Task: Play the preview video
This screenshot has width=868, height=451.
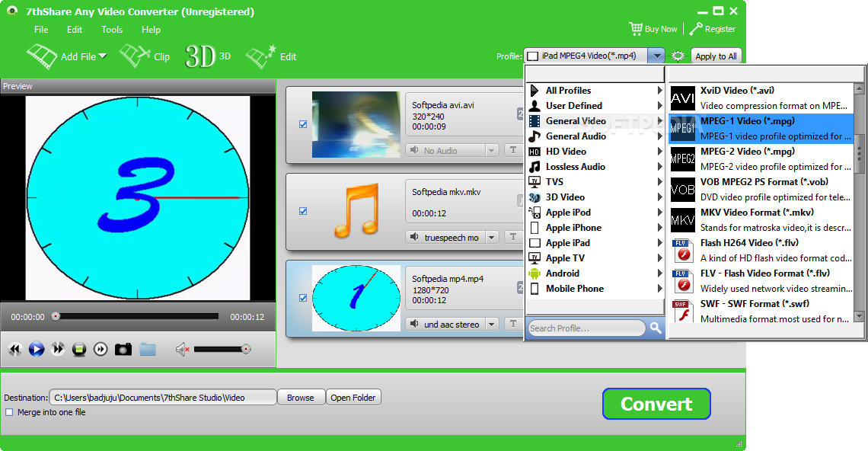Action: click(37, 349)
